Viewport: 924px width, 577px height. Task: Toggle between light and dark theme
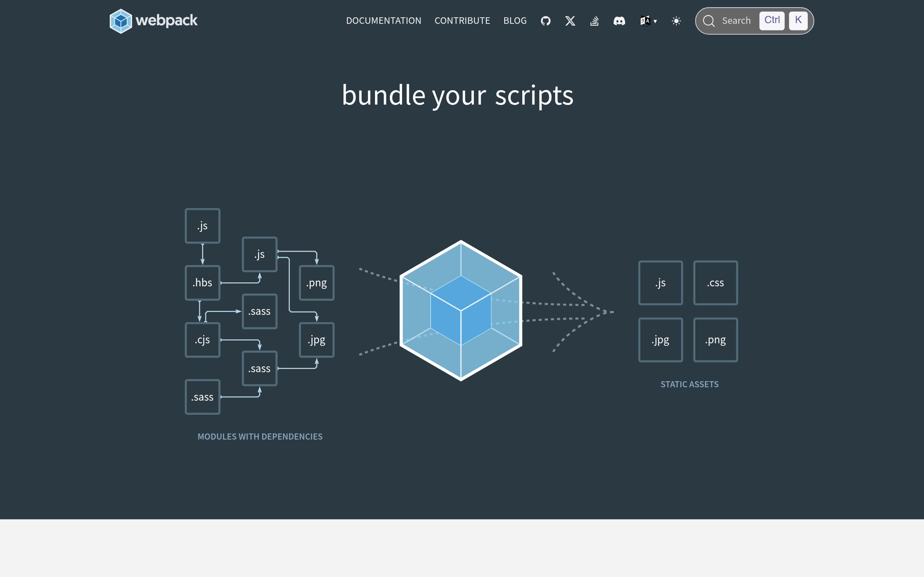pos(676,21)
